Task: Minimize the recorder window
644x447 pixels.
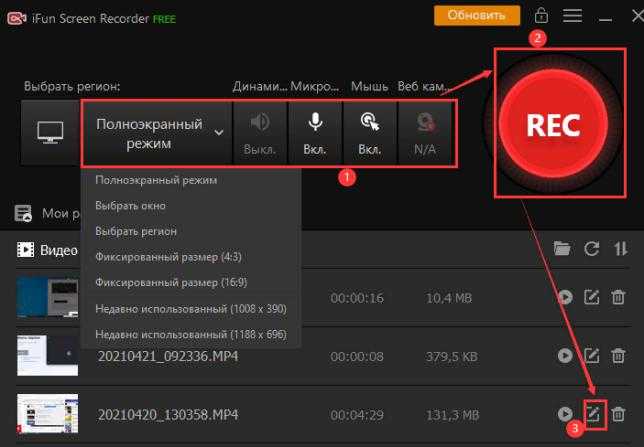Action: click(605, 18)
